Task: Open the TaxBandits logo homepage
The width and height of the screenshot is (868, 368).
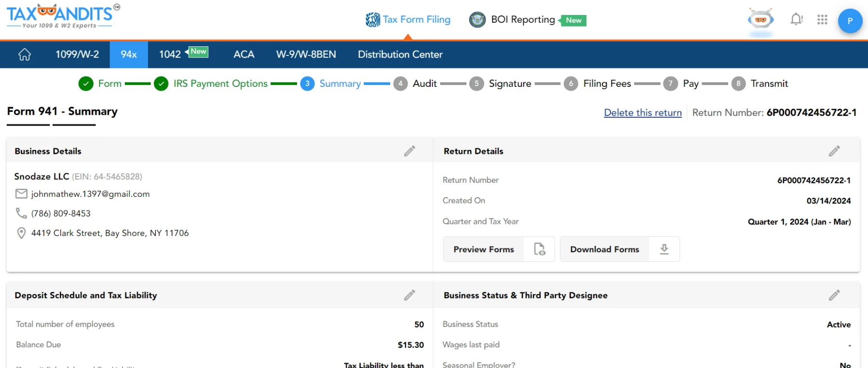Action: [63, 16]
